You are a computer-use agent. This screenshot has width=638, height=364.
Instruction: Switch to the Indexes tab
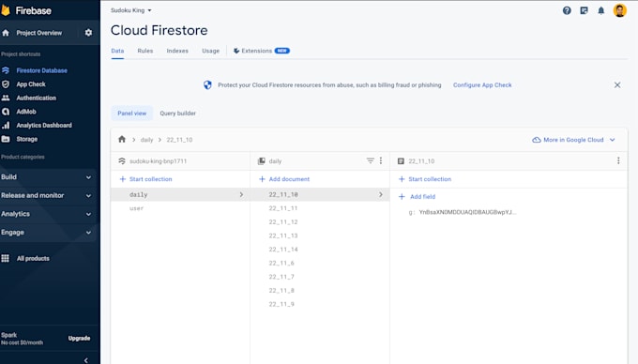tap(177, 51)
